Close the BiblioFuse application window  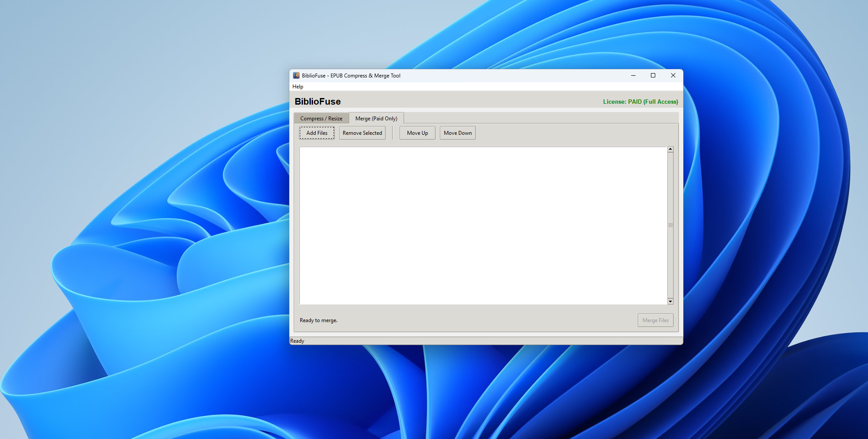point(673,75)
